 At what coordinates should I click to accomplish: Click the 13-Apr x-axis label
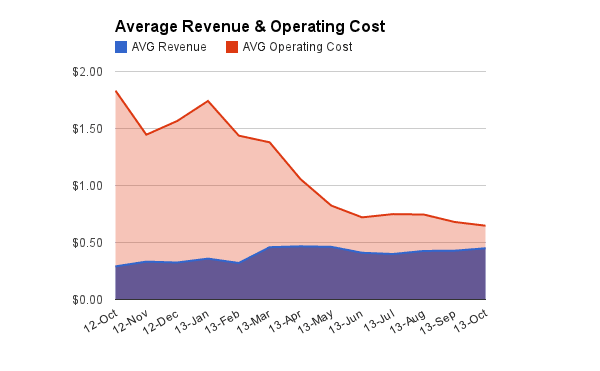[285, 321]
